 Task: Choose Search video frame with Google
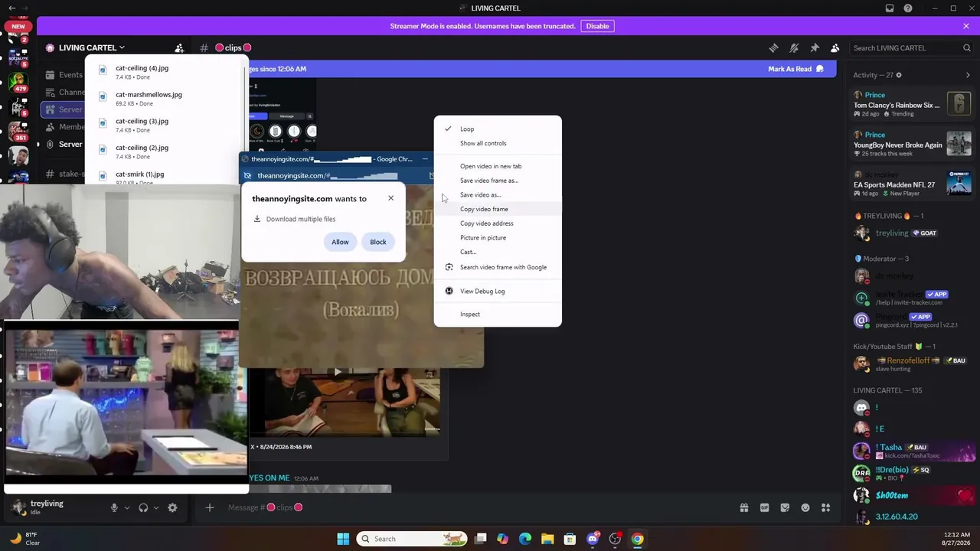point(498,267)
